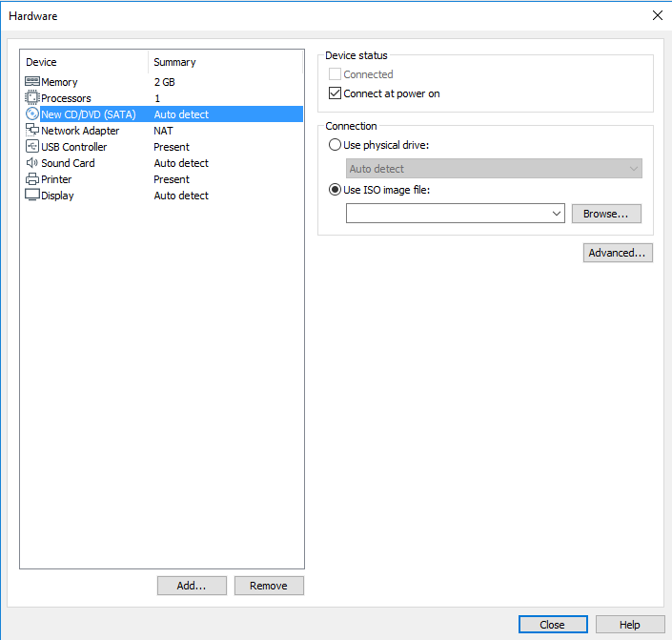672x640 pixels.
Task: Click the Display monitor icon
Action: point(32,195)
